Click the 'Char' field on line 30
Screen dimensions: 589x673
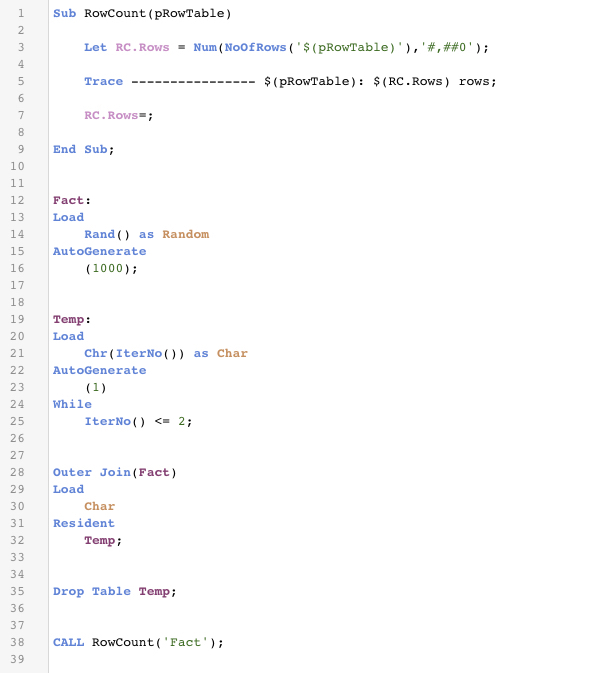coord(100,506)
